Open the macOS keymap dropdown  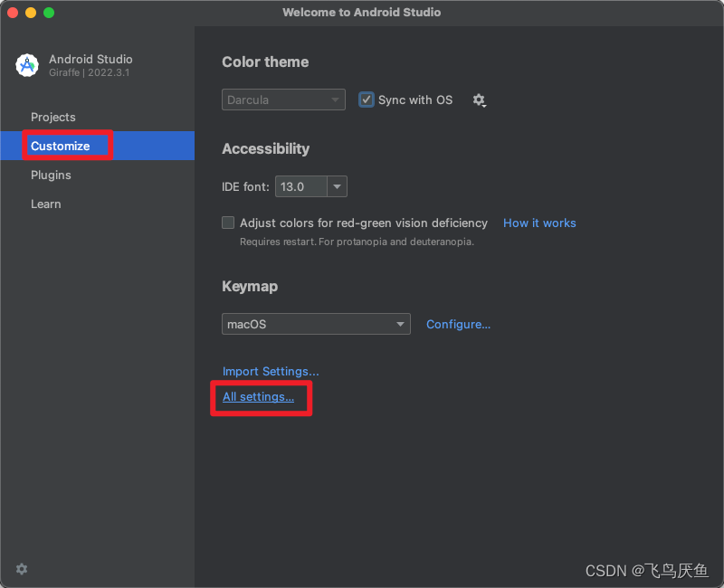coord(316,324)
